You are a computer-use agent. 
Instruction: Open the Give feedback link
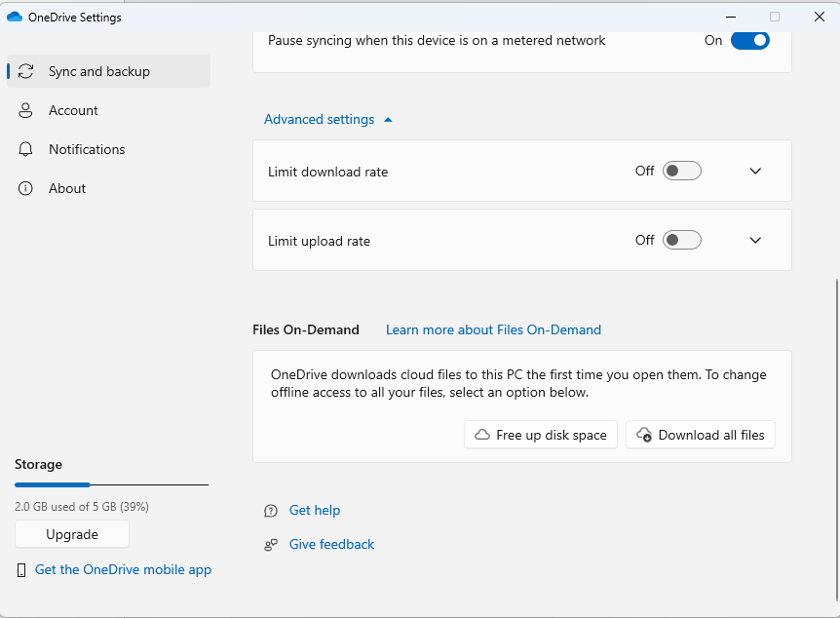(x=331, y=545)
